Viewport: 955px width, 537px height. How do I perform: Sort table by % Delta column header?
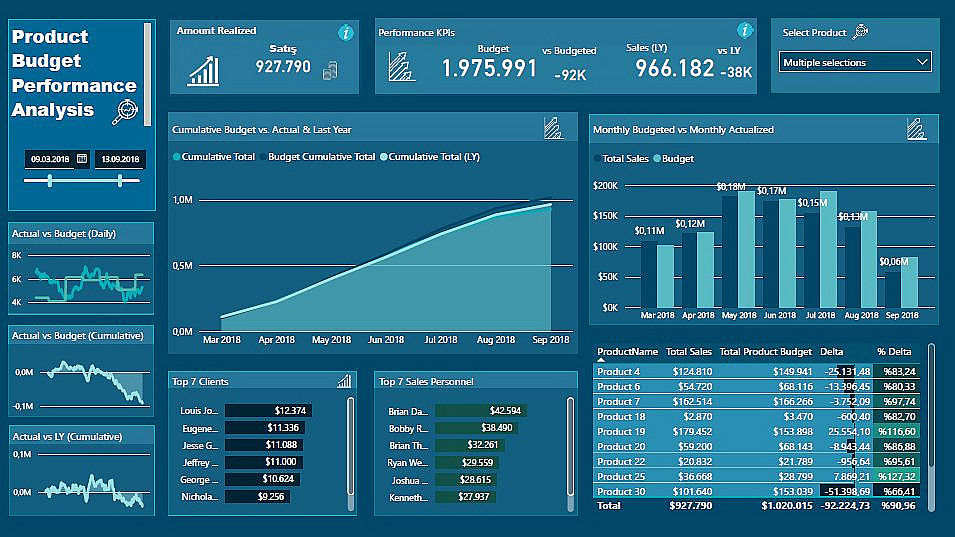894,351
